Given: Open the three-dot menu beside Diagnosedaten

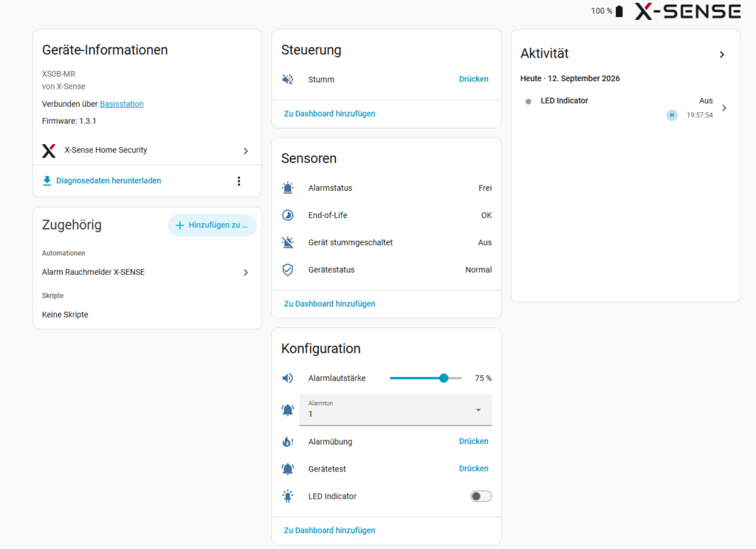Looking at the screenshot, I should [x=238, y=181].
